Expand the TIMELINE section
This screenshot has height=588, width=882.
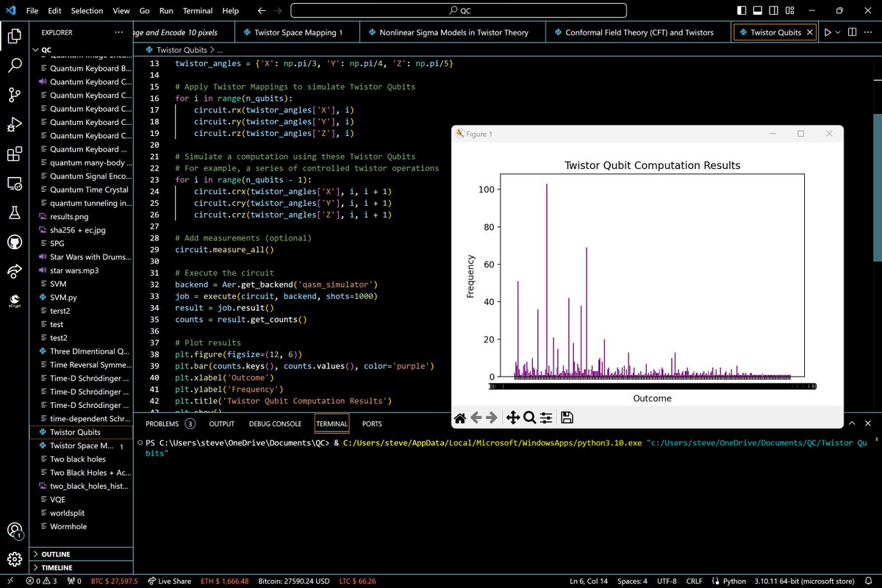tap(57, 568)
